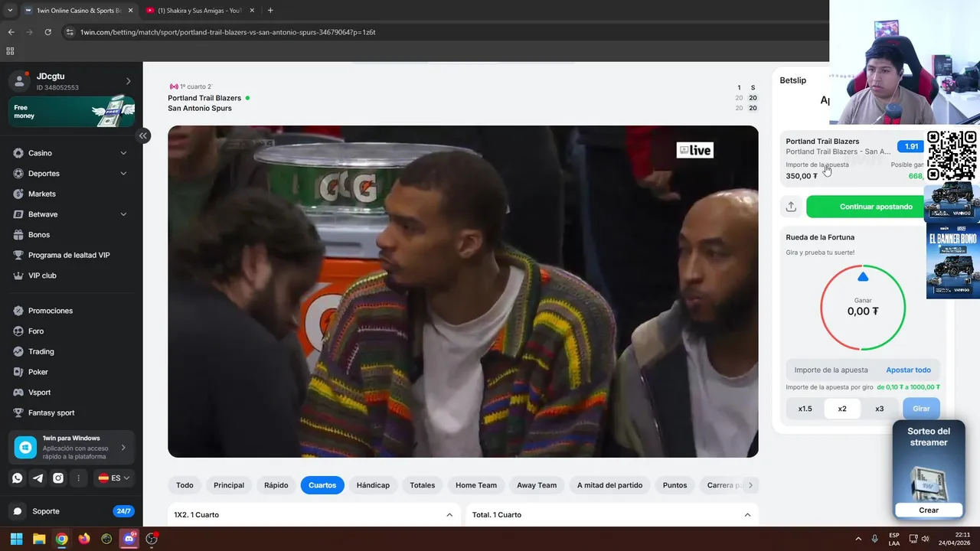Click the Girar button

tap(921, 409)
